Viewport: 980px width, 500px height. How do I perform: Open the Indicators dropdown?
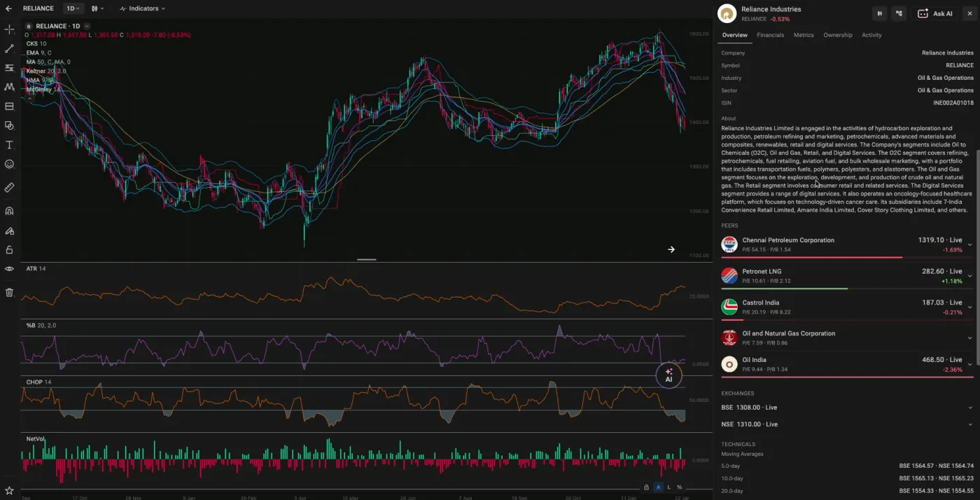[x=142, y=8]
